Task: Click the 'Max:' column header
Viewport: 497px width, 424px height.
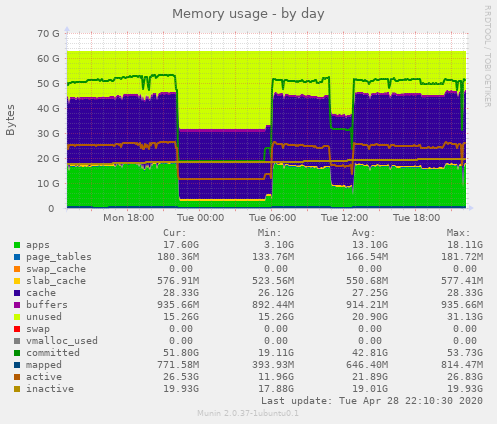Action: [x=458, y=233]
